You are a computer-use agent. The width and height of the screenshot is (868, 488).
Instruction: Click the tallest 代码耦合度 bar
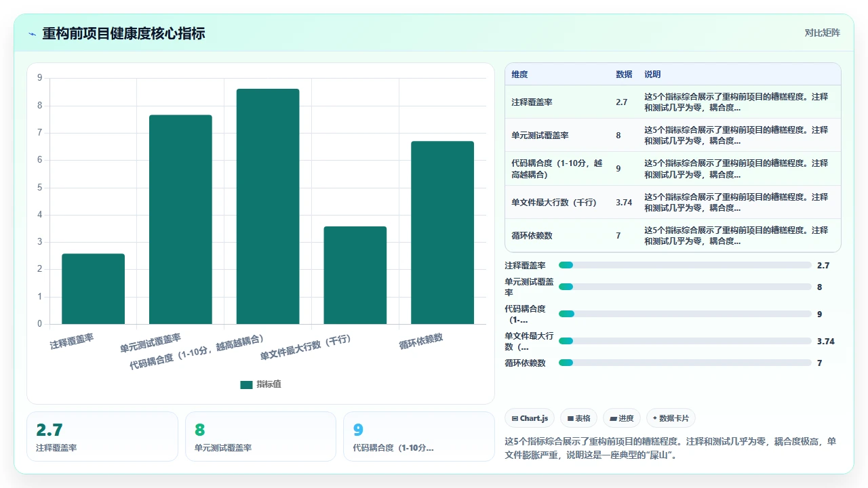[268, 206]
